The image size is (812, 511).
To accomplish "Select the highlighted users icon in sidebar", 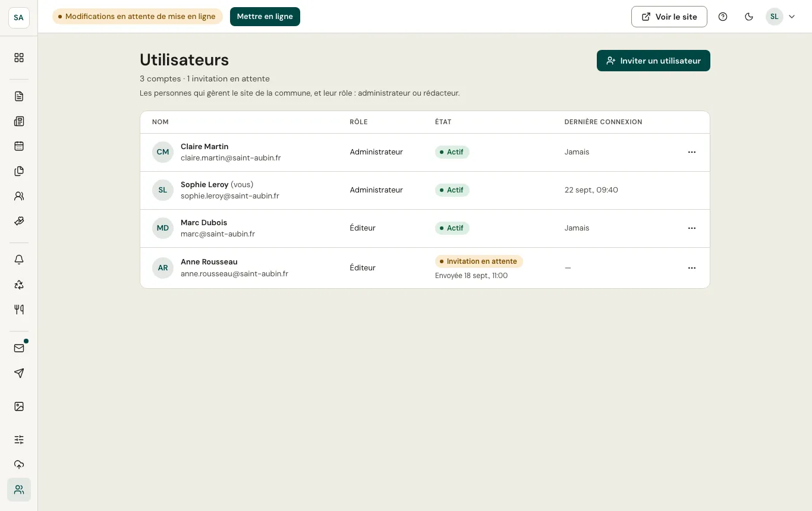I will (x=19, y=490).
